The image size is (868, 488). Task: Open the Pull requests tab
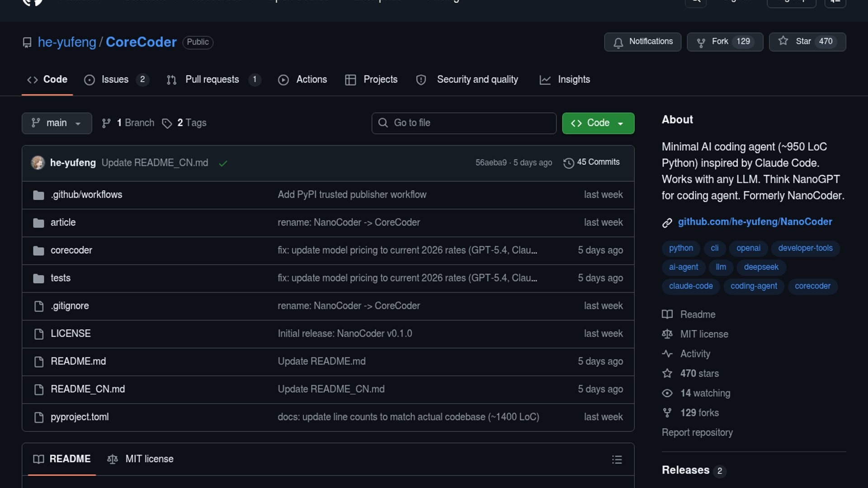point(212,80)
